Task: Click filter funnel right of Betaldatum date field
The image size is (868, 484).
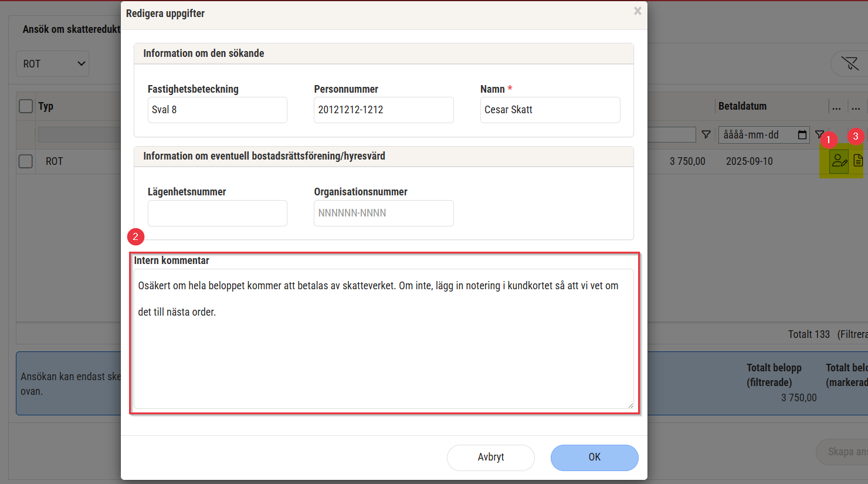Action: pos(819,134)
